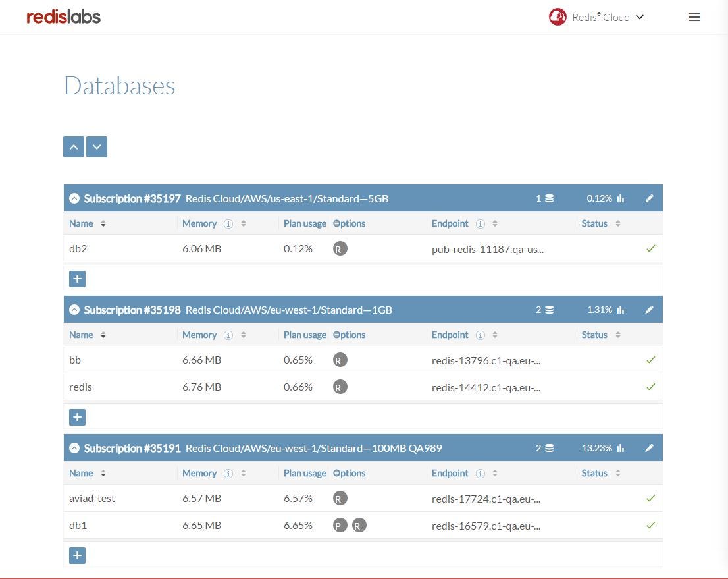Open the usage chart icon for Subscription #35198
Image resolution: width=728 pixels, height=579 pixels.
pos(619,310)
